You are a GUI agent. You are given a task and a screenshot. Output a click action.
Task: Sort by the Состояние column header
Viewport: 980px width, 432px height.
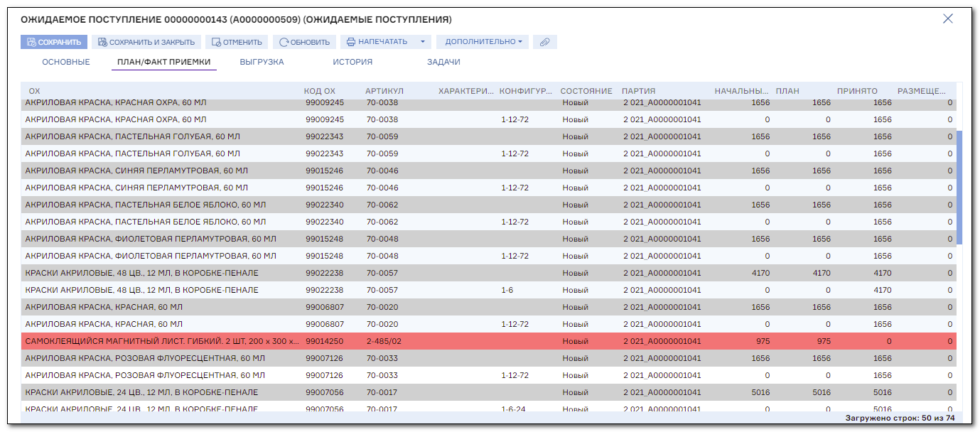tap(586, 91)
